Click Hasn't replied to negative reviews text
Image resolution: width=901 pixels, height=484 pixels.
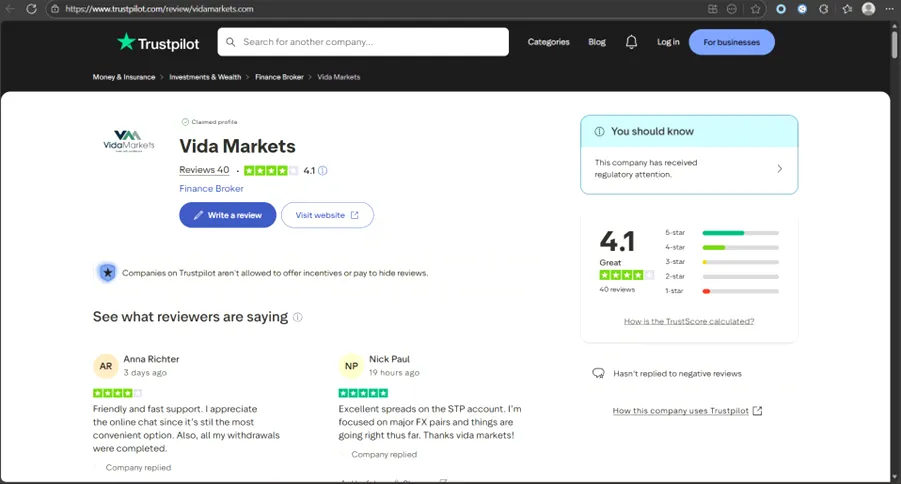tap(677, 374)
